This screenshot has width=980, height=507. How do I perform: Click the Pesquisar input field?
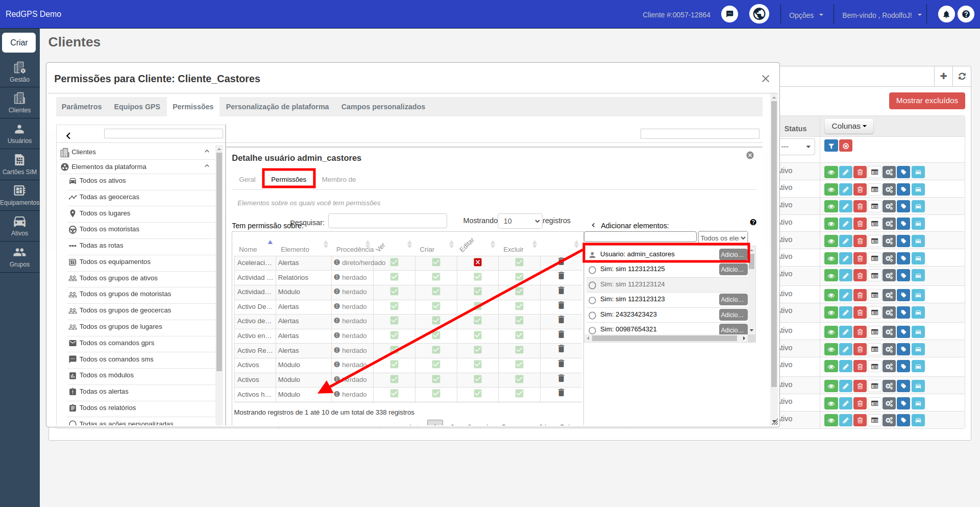[x=387, y=221]
